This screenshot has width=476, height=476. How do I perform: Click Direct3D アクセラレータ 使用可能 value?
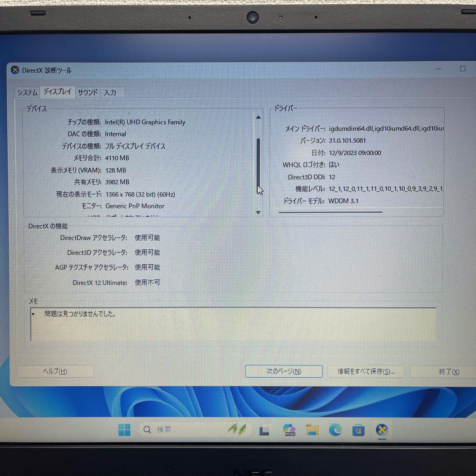coord(147,252)
